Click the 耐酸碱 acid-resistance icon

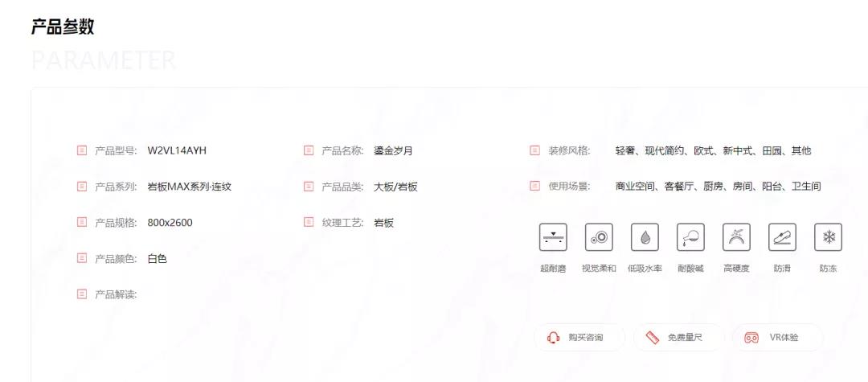tap(690, 237)
